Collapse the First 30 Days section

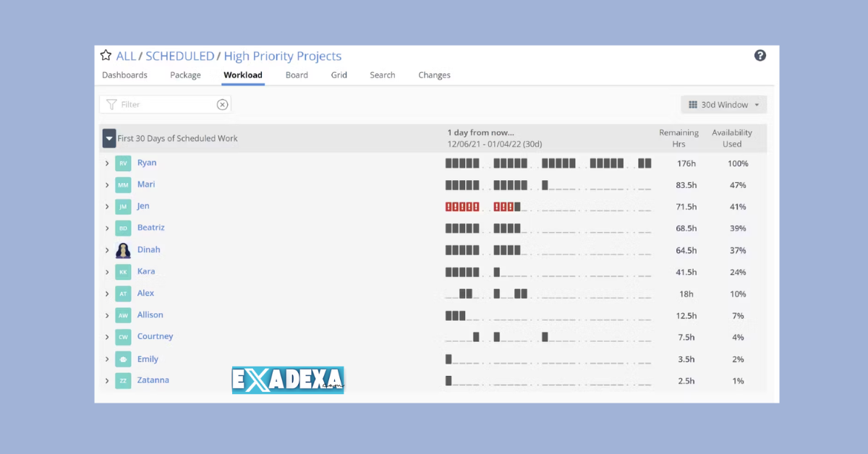[109, 137]
